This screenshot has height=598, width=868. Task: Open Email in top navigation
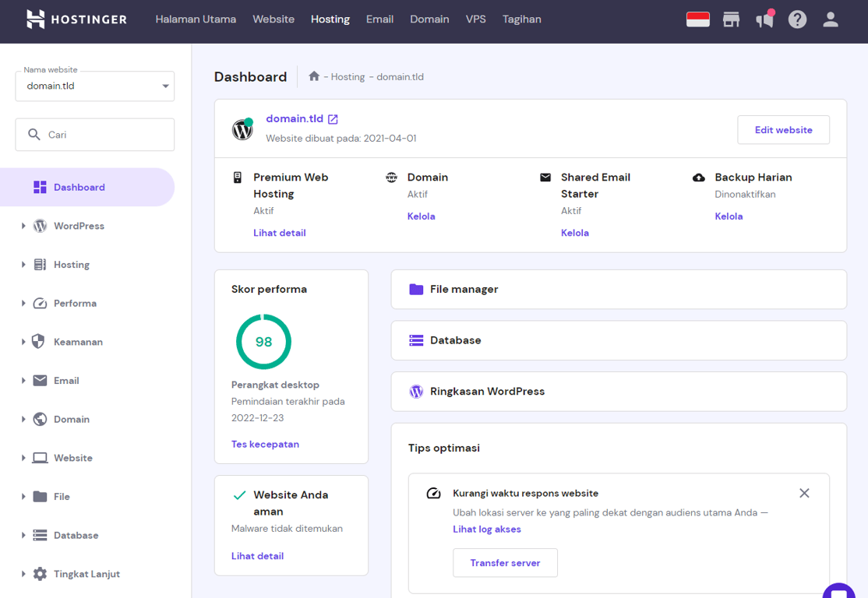click(x=379, y=19)
